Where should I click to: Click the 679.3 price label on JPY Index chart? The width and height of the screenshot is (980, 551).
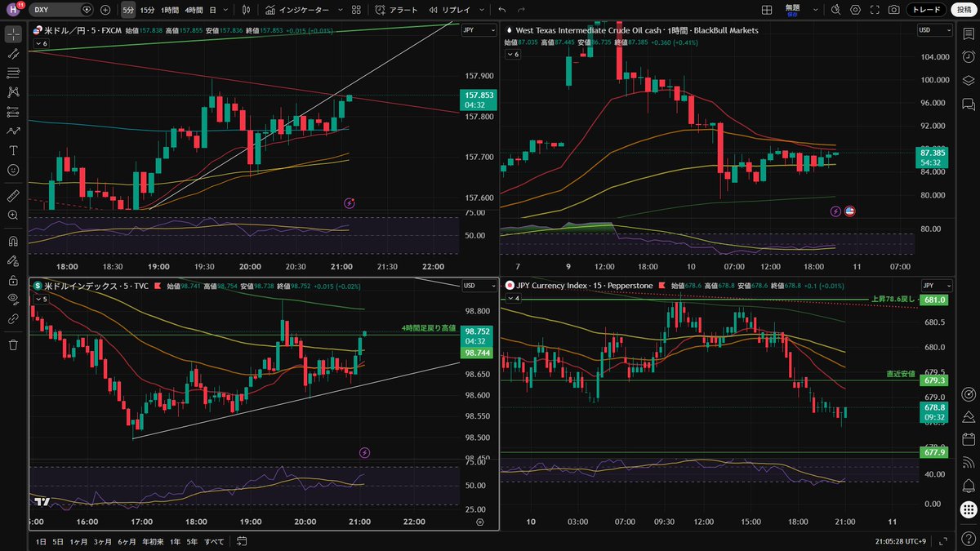pyautogui.click(x=935, y=380)
